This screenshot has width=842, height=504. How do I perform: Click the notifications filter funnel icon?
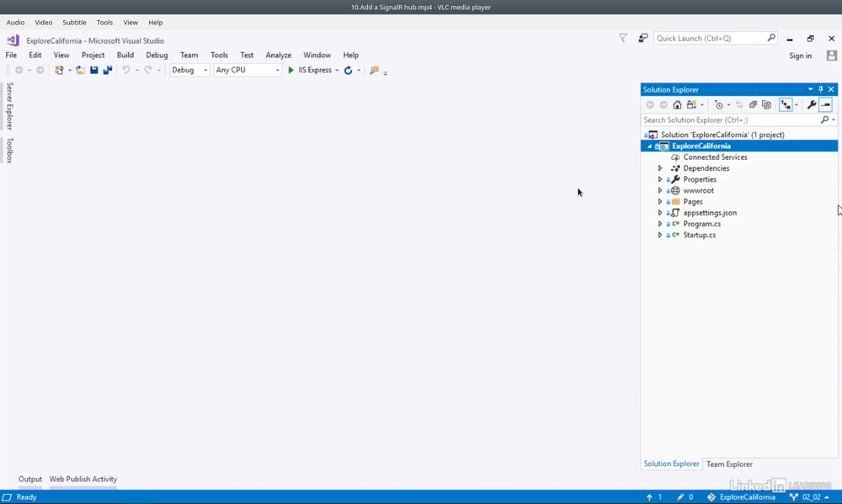click(623, 38)
